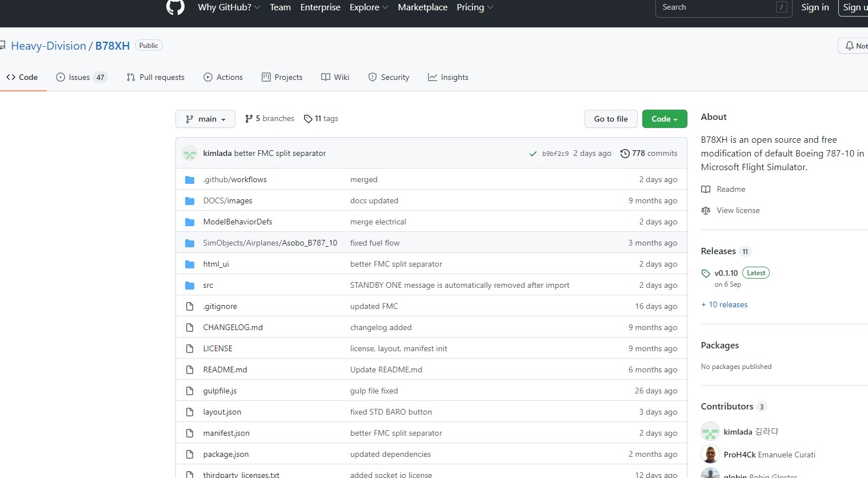Click the Readme book icon
The image size is (868, 478).
706,190
